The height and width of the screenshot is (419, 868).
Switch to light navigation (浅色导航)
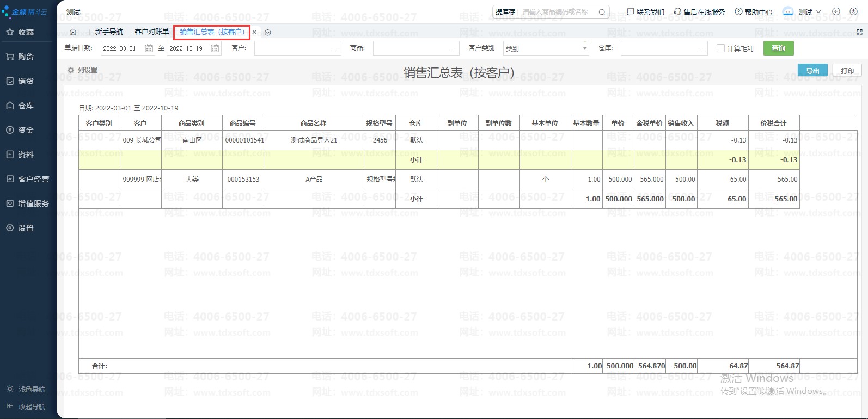(x=26, y=390)
